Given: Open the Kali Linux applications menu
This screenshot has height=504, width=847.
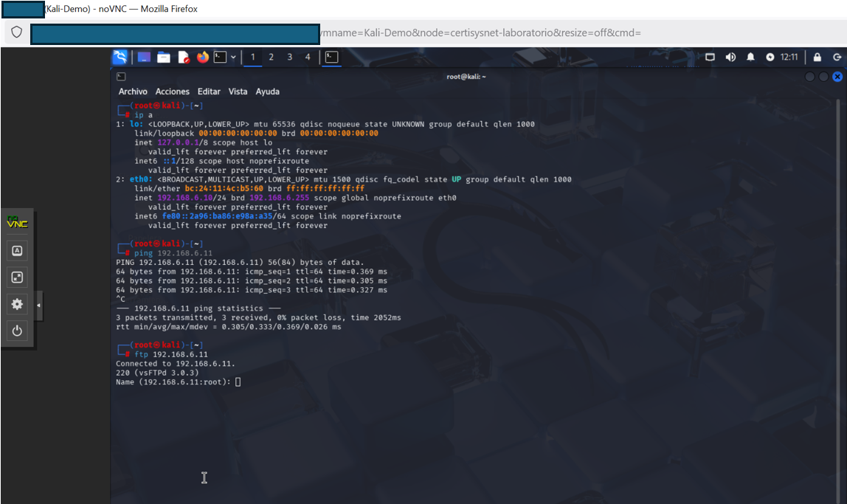Looking at the screenshot, I should click(x=120, y=57).
